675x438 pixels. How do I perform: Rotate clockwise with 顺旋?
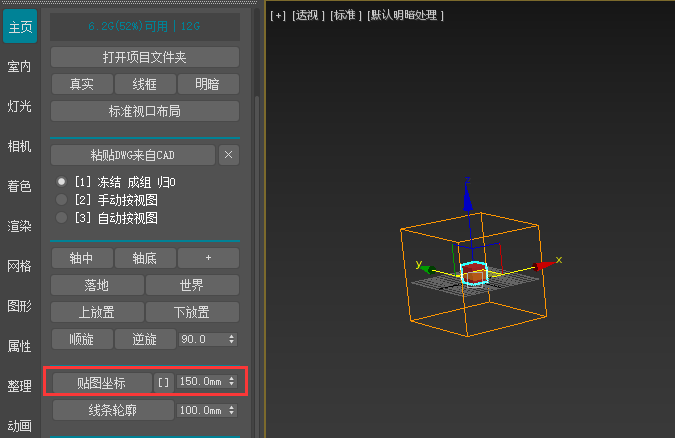82,339
